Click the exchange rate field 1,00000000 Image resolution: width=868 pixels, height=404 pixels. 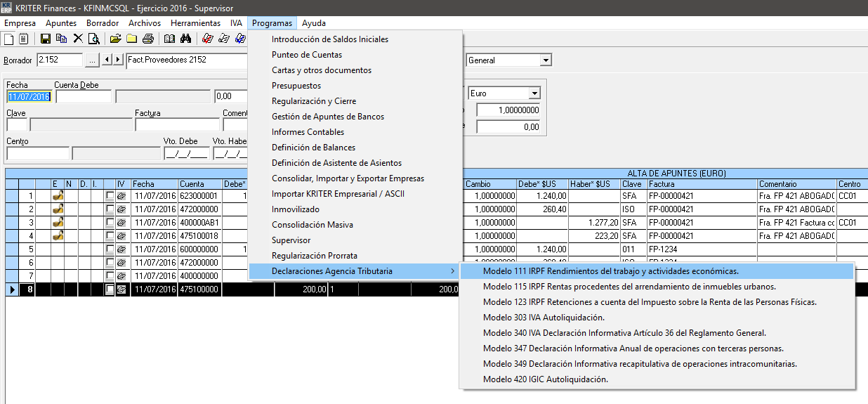(508, 110)
